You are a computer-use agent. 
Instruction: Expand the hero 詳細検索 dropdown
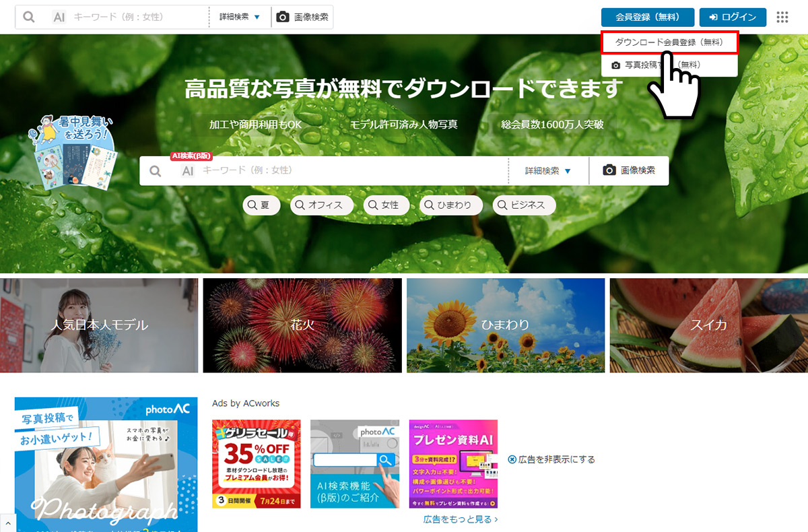click(548, 171)
